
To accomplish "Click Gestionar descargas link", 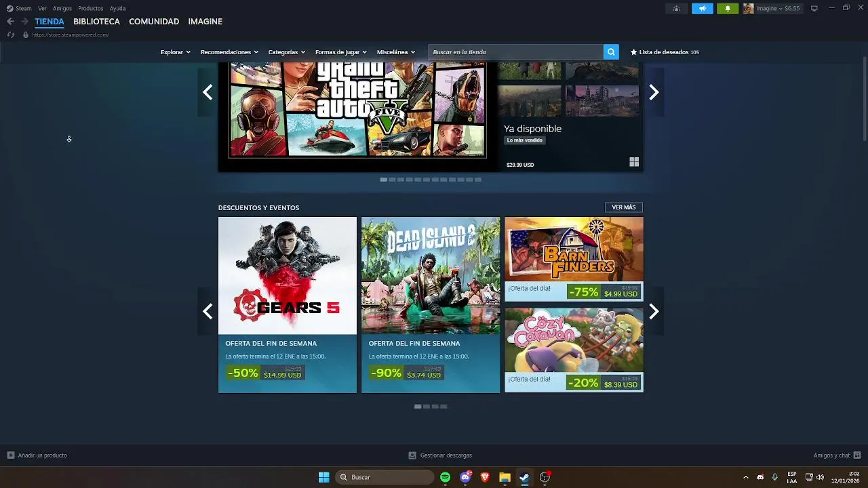I will (446, 455).
